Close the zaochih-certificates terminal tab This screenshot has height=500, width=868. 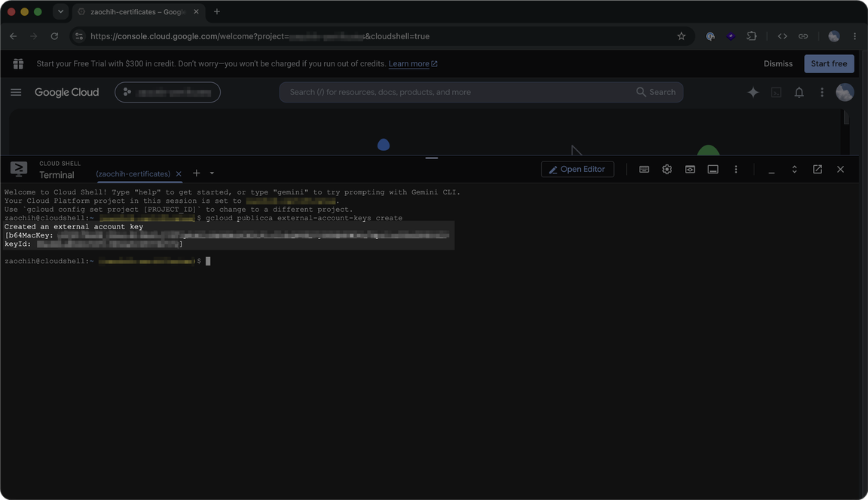(x=179, y=174)
